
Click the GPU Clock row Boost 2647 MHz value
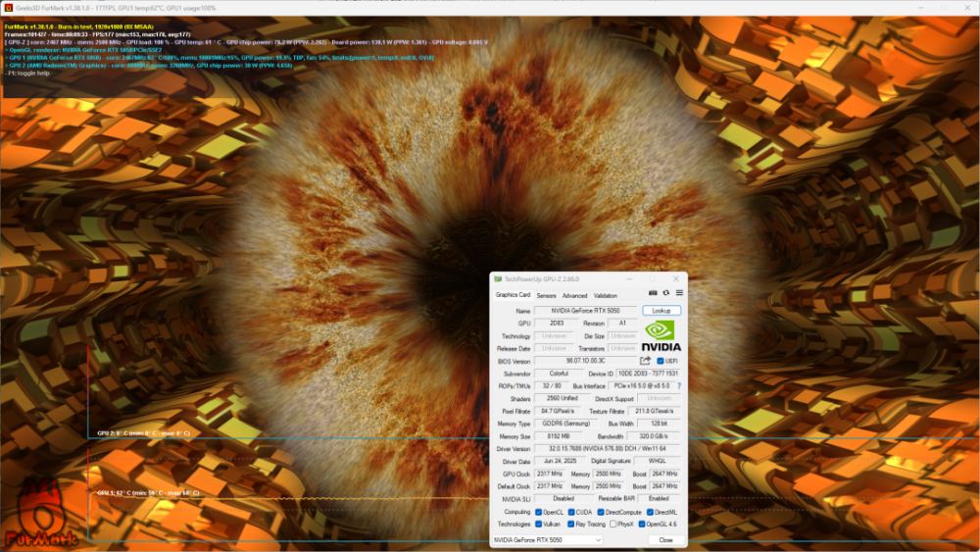pos(664,474)
